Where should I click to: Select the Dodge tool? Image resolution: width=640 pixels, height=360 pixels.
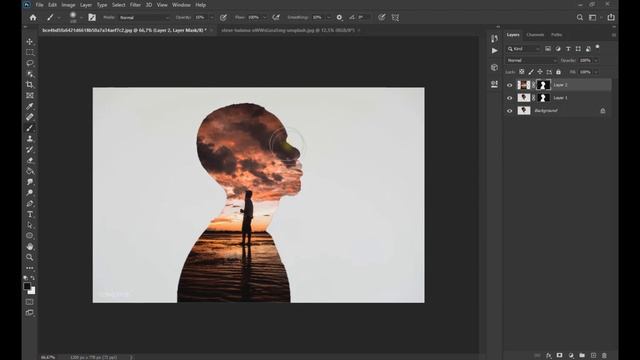pos(30,193)
